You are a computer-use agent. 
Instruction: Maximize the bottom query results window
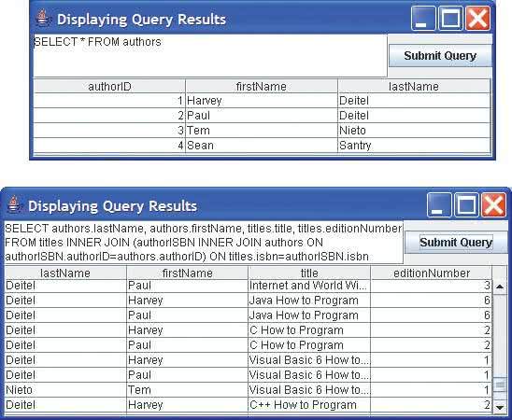pyautogui.click(x=466, y=204)
